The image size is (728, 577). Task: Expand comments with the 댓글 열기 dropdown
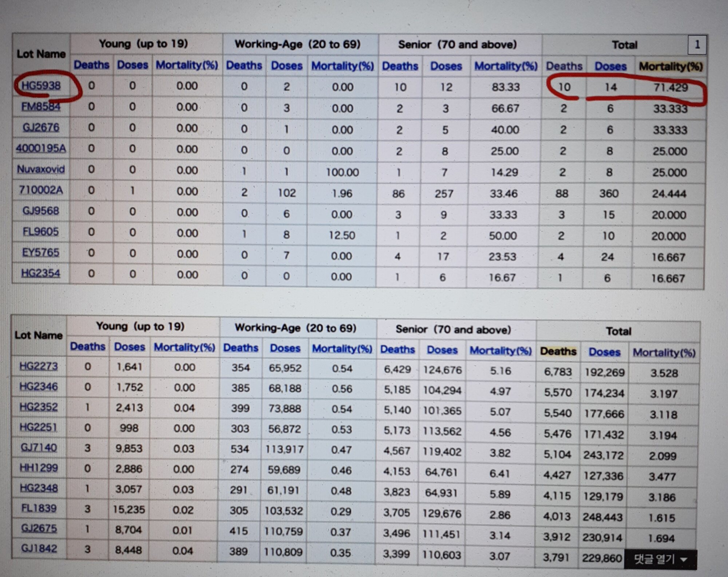(660, 560)
